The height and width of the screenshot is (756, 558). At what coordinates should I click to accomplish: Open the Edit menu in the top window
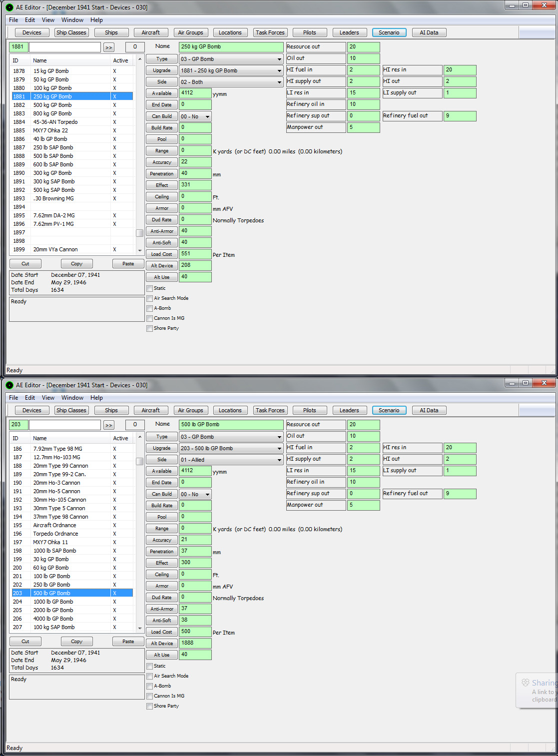click(30, 20)
